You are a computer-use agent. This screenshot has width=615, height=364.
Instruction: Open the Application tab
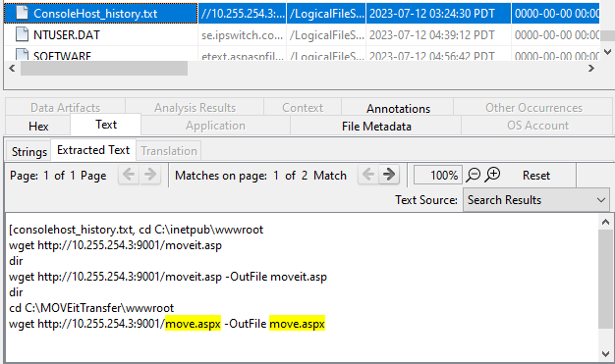pyautogui.click(x=215, y=126)
